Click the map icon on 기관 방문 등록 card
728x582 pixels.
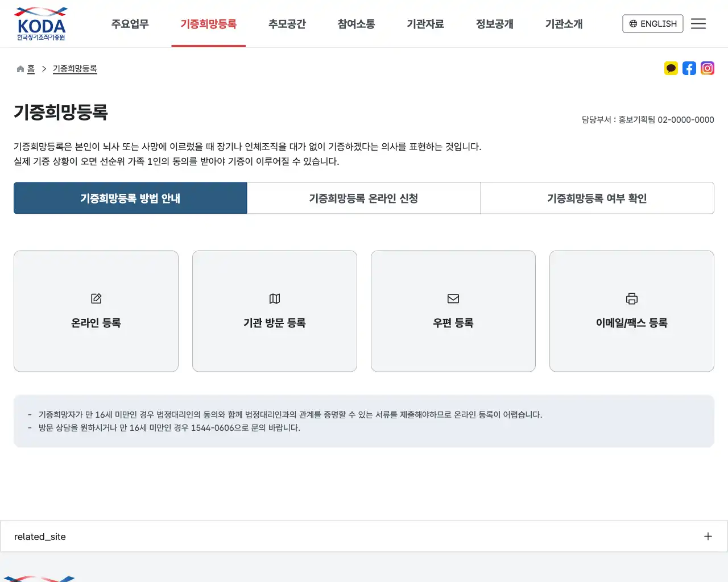pyautogui.click(x=275, y=298)
